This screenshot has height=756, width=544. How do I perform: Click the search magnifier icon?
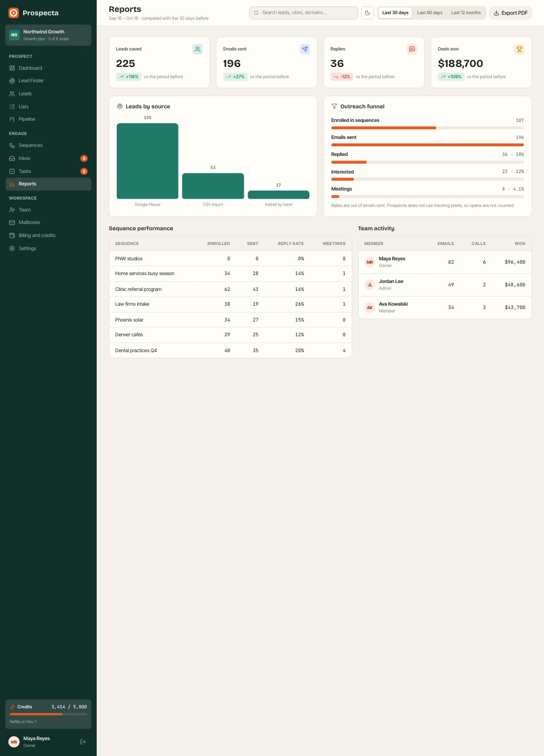pos(256,12)
